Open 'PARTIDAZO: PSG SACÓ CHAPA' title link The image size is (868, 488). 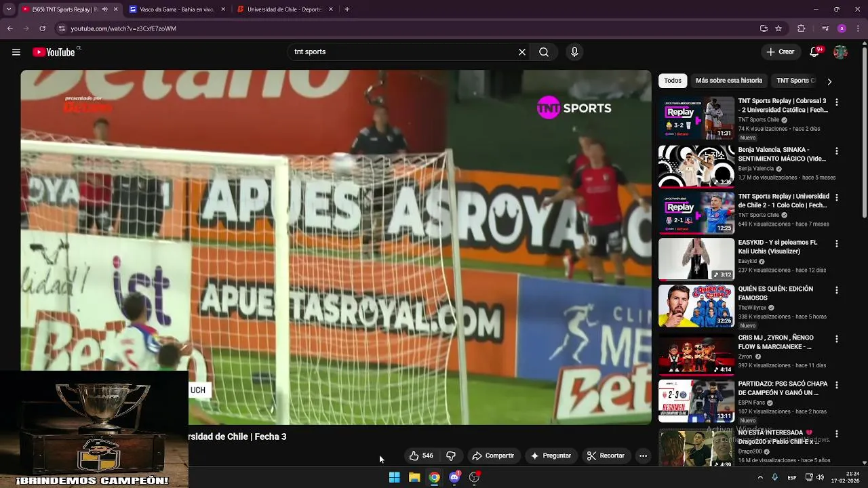coord(783,388)
